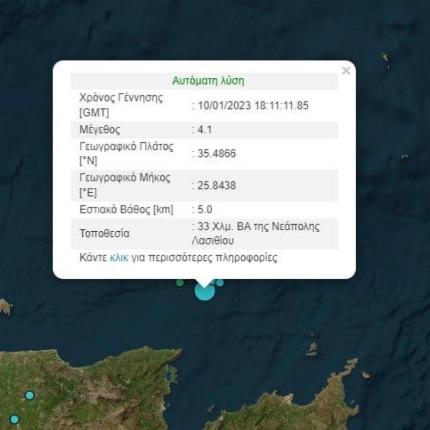Click the 'Μέγεθος' row label
The image size is (430, 430).
pos(100,129)
